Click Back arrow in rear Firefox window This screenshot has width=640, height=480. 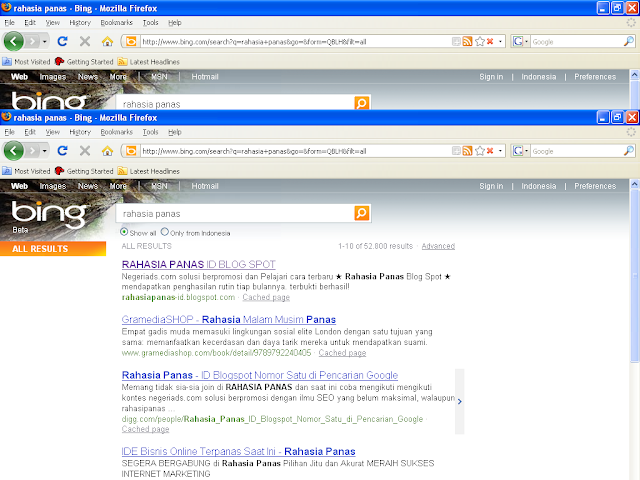(x=13, y=41)
